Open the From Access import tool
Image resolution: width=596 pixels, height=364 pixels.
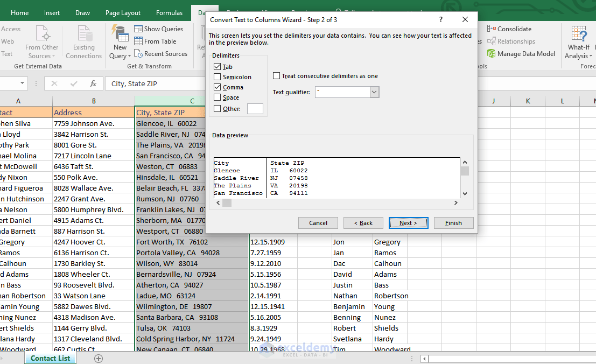click(x=11, y=29)
